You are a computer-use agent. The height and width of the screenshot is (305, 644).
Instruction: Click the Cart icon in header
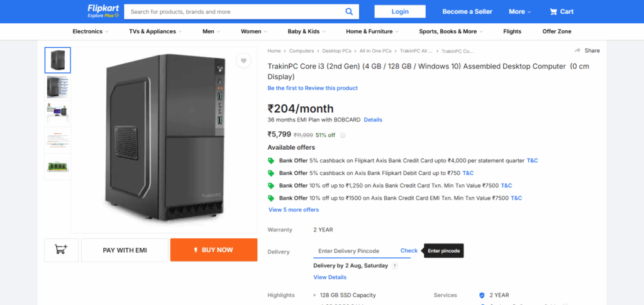point(553,12)
